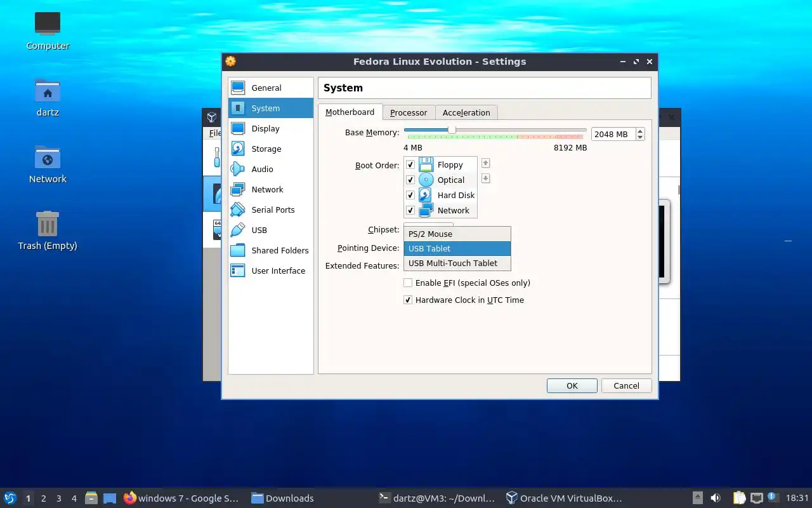This screenshot has width=812, height=508.
Task: Select the System category in sidebar
Action: (271, 108)
